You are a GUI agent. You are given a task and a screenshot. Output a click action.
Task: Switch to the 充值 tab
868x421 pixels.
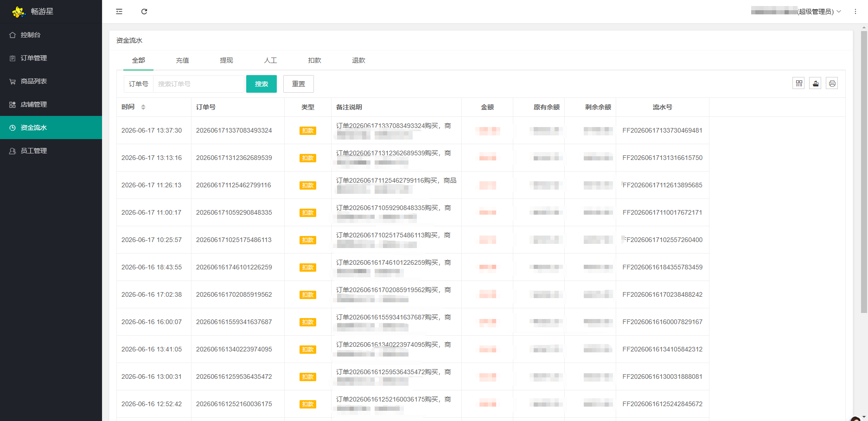pos(182,60)
